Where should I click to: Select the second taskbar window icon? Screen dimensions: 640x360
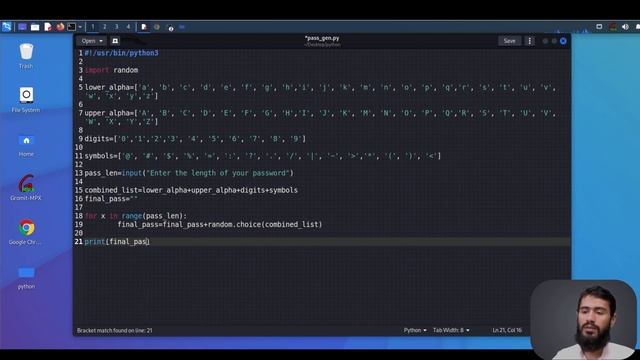pyautogui.click(x=157, y=27)
